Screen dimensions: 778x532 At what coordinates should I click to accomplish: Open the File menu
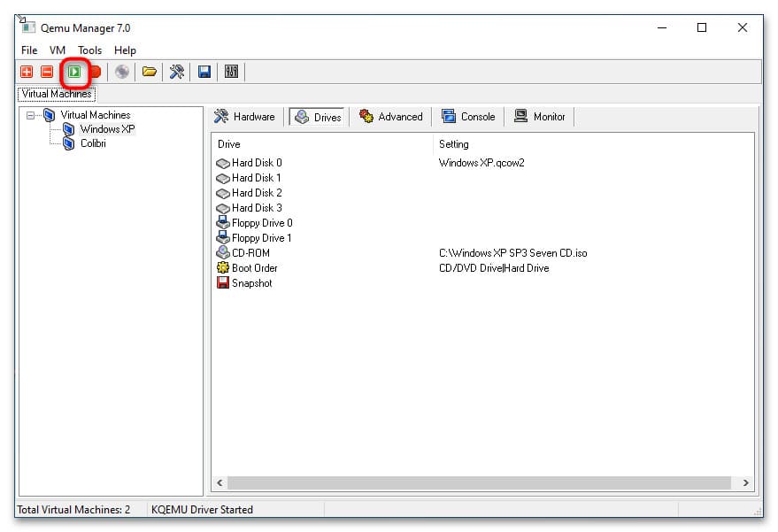pos(29,50)
